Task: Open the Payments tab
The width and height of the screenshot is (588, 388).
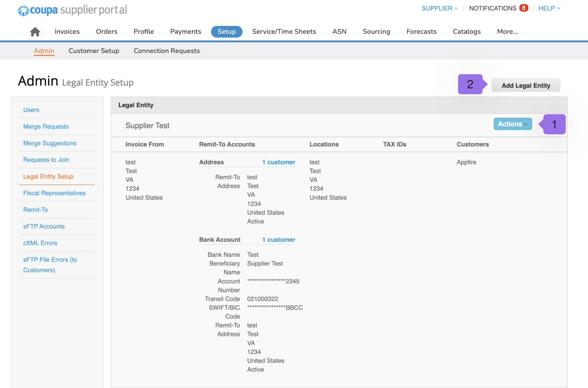Action: (x=186, y=32)
